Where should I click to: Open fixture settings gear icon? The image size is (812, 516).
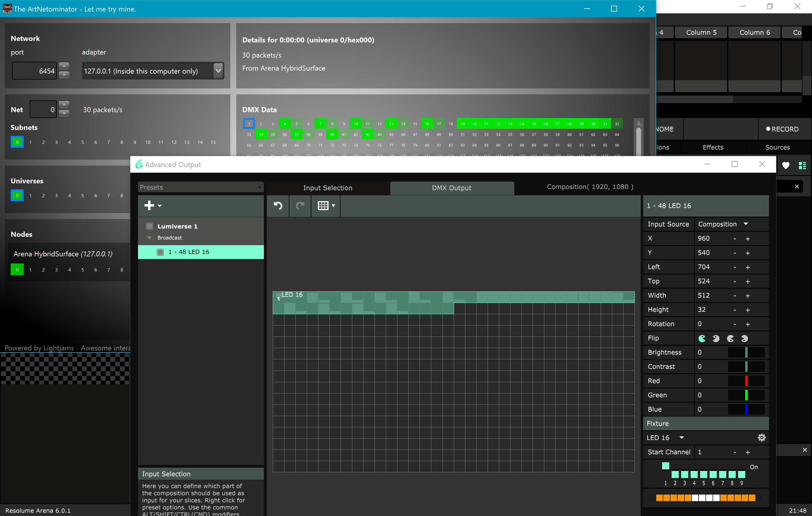point(762,438)
